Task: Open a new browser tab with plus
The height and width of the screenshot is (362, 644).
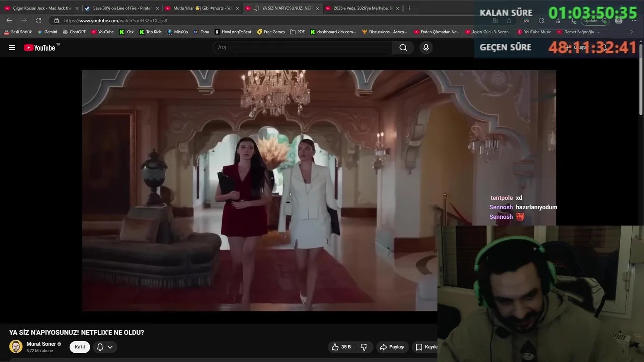Action: [x=409, y=8]
